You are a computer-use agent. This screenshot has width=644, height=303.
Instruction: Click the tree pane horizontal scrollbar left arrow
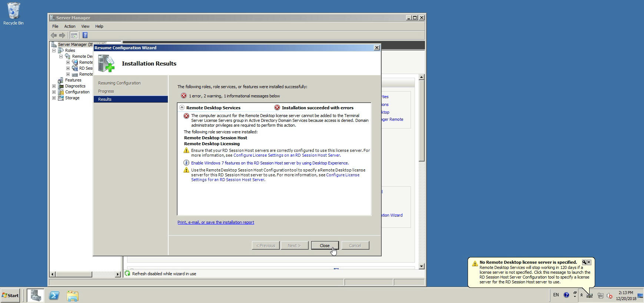pos(52,274)
